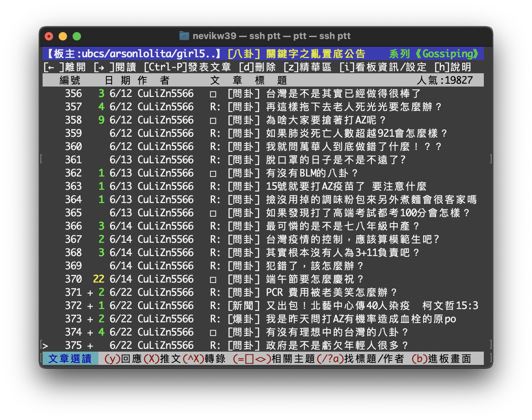Open post 有沒有理想中的台灣的八卦

[337, 332]
